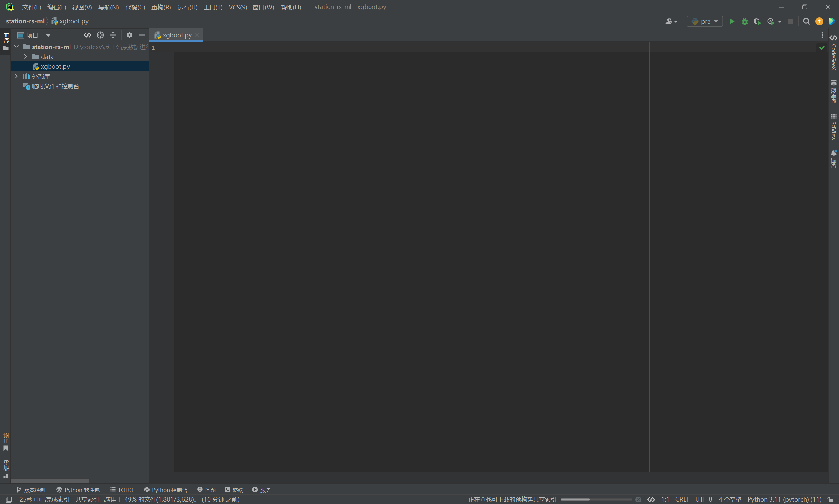Viewport: 839px width, 504px height.
Task: Toggle tool window bars icon bottom-left
Action: click(x=9, y=499)
